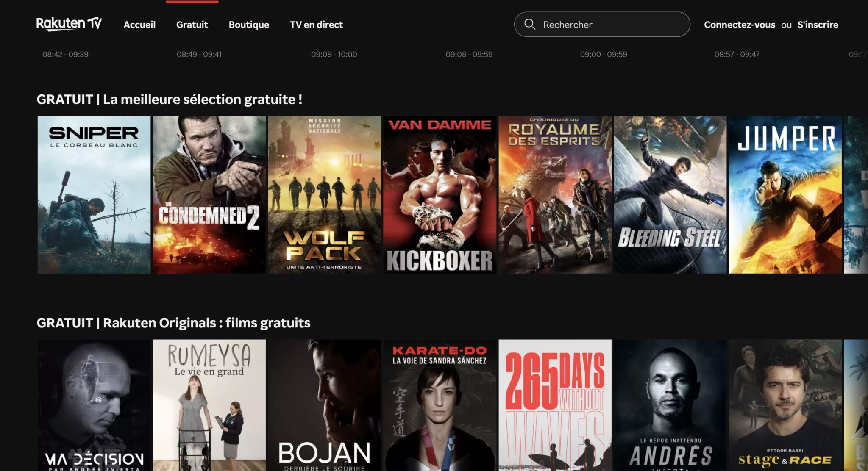Select the 08:57 - 09:47 time slot

click(x=737, y=54)
